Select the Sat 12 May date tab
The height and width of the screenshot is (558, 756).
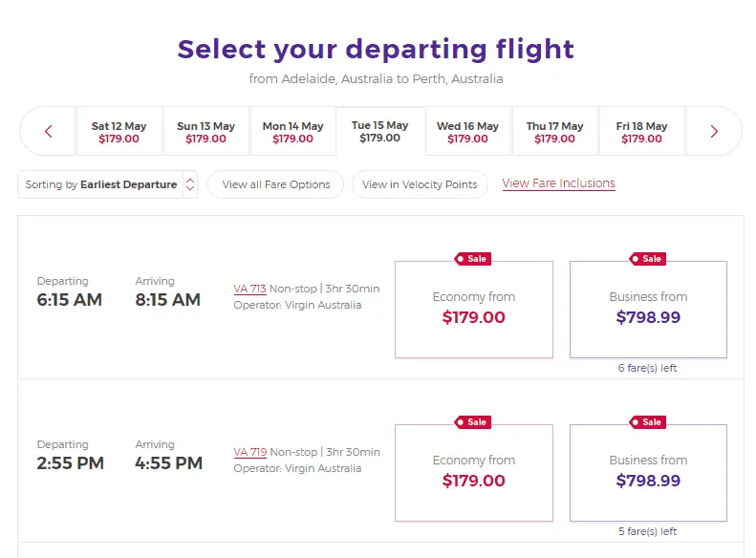tap(119, 132)
